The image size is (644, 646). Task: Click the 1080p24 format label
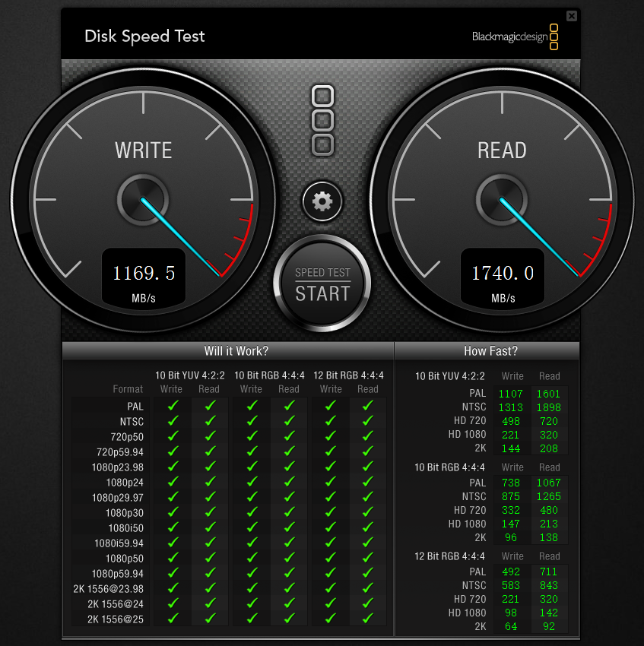click(125, 483)
